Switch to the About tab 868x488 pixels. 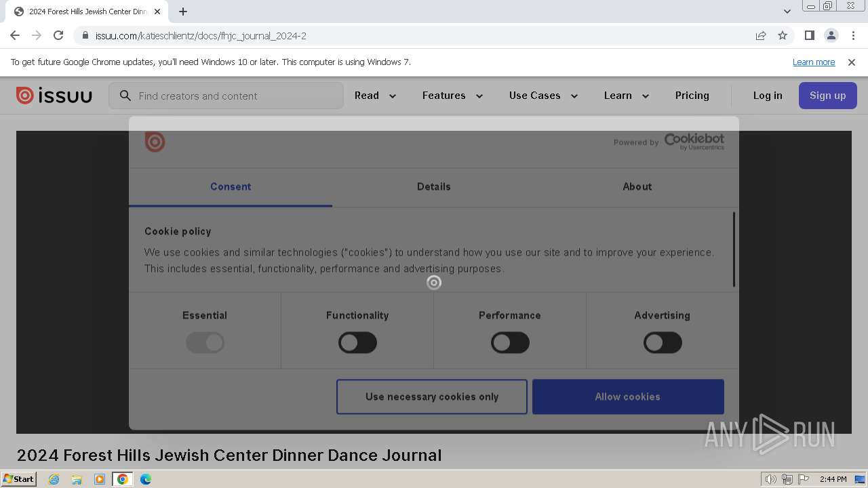(637, 186)
